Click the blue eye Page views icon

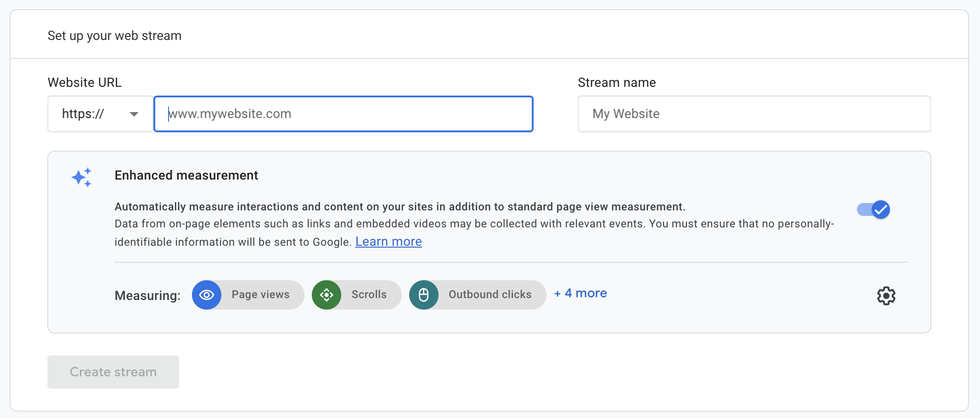pyautogui.click(x=207, y=295)
